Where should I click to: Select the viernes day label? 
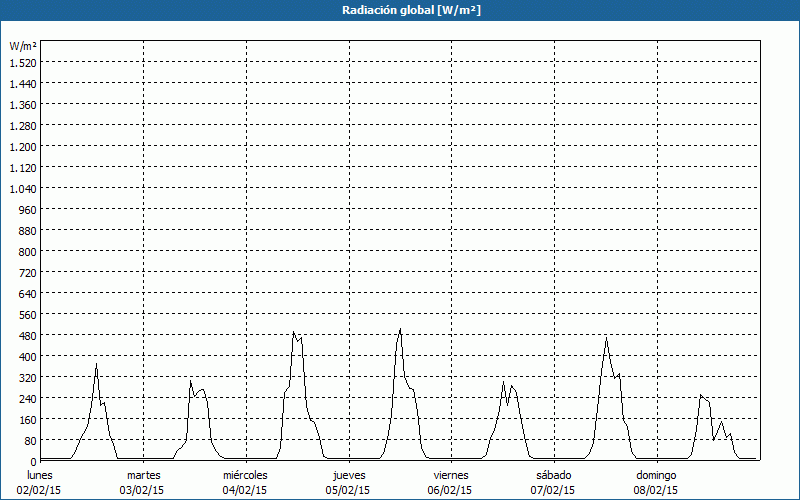(451, 475)
